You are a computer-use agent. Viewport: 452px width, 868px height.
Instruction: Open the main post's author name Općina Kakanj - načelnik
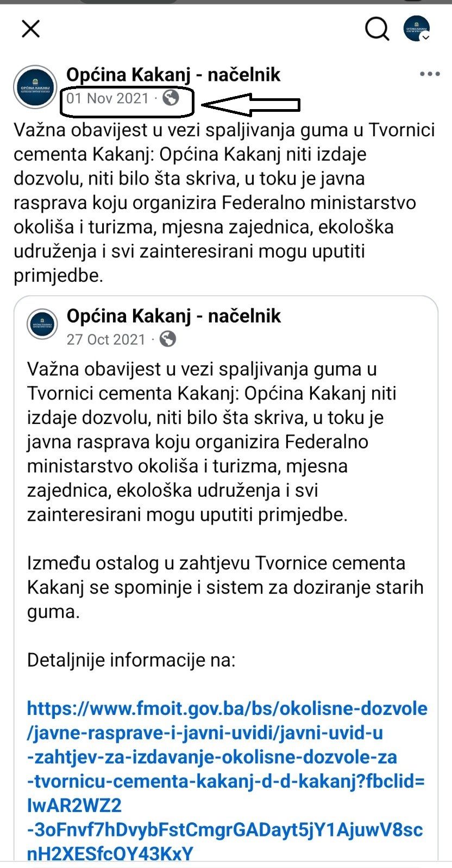tap(173, 74)
